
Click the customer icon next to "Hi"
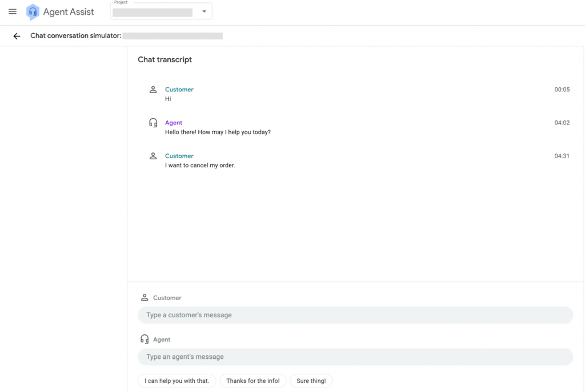tap(153, 90)
